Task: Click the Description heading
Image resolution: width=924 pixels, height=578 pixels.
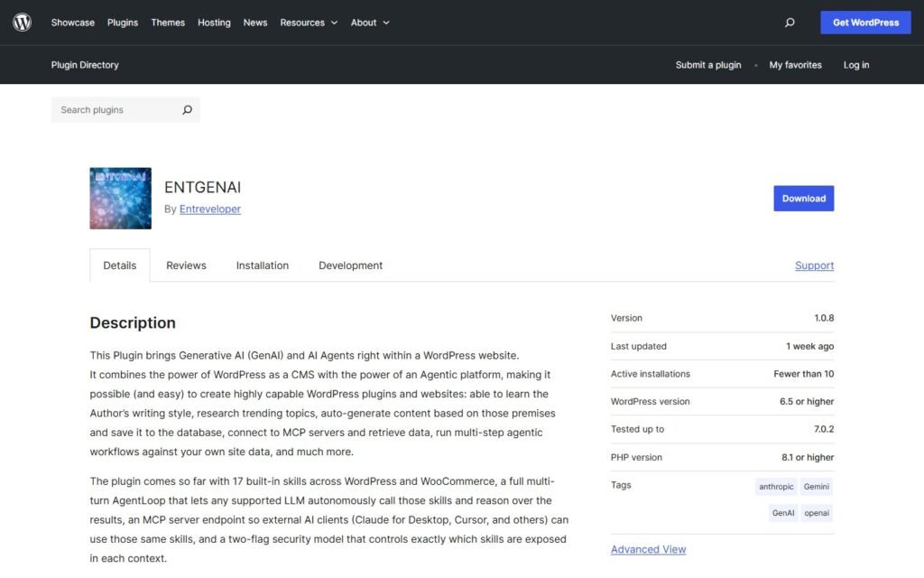Action: (133, 322)
